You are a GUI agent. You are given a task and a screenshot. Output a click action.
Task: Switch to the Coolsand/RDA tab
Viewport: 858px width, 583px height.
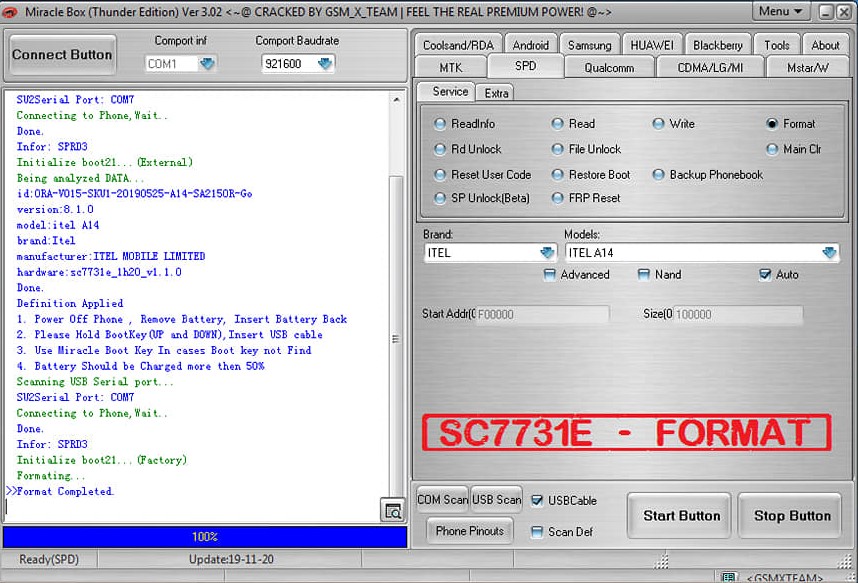tap(458, 44)
